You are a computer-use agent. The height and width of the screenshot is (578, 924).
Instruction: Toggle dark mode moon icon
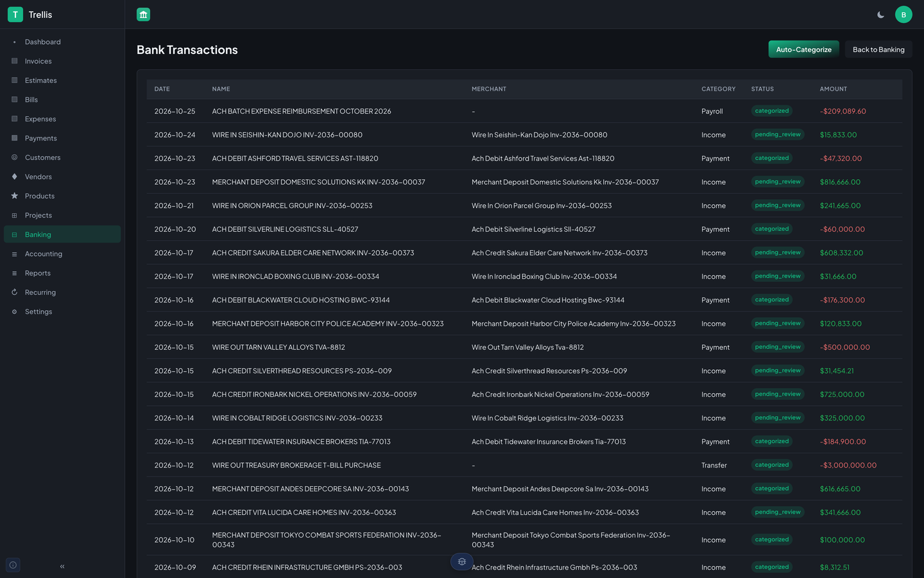(880, 15)
